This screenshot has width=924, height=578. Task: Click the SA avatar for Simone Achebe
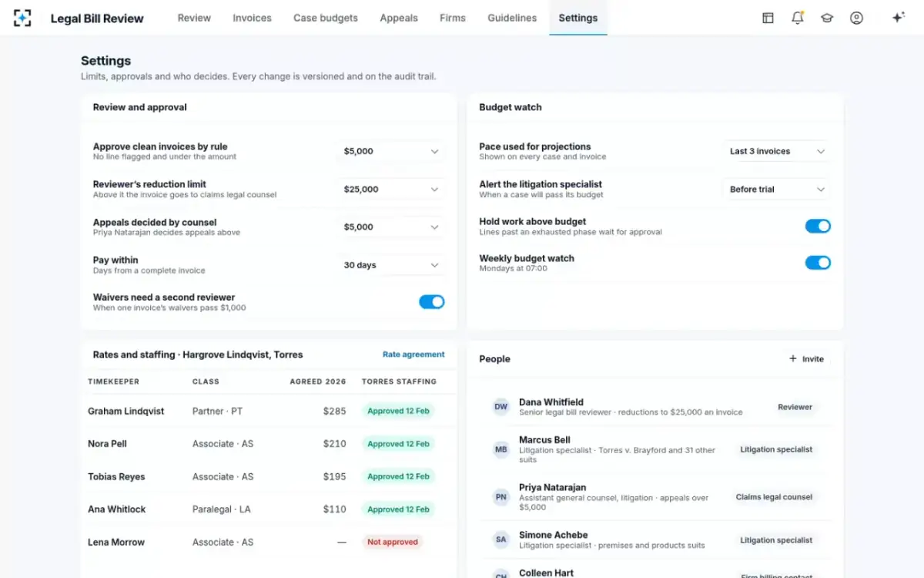point(501,539)
